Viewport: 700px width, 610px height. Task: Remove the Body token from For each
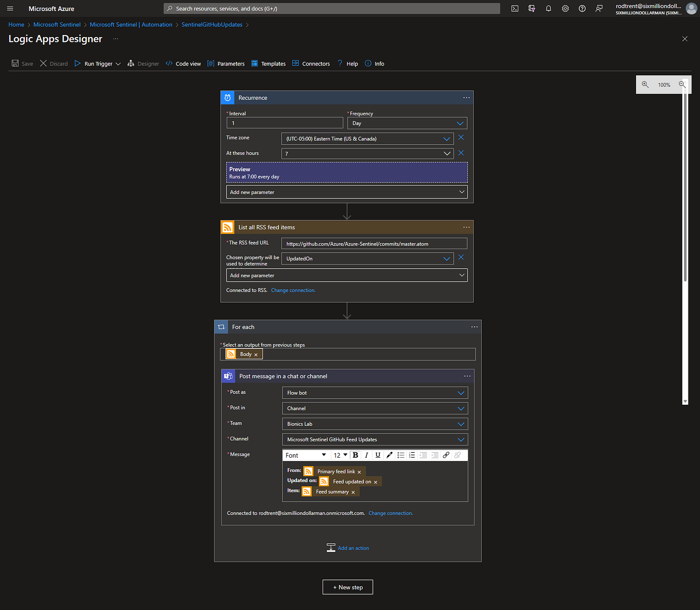point(256,355)
